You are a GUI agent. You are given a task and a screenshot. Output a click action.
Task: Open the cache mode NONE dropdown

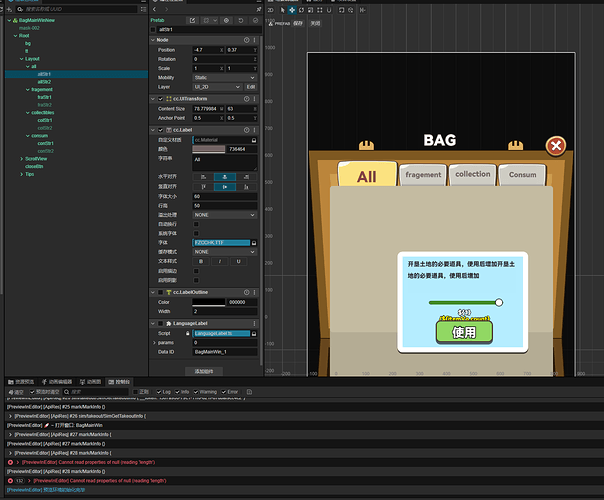[x=225, y=252]
